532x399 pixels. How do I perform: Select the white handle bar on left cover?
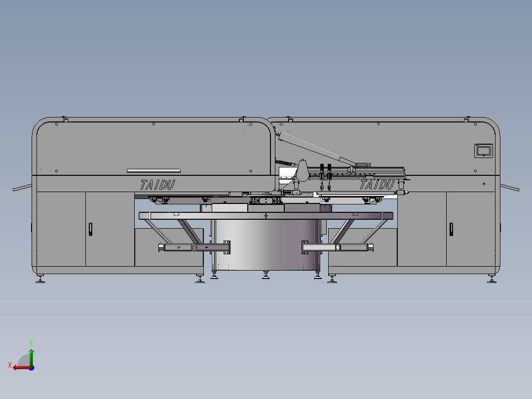153,171
